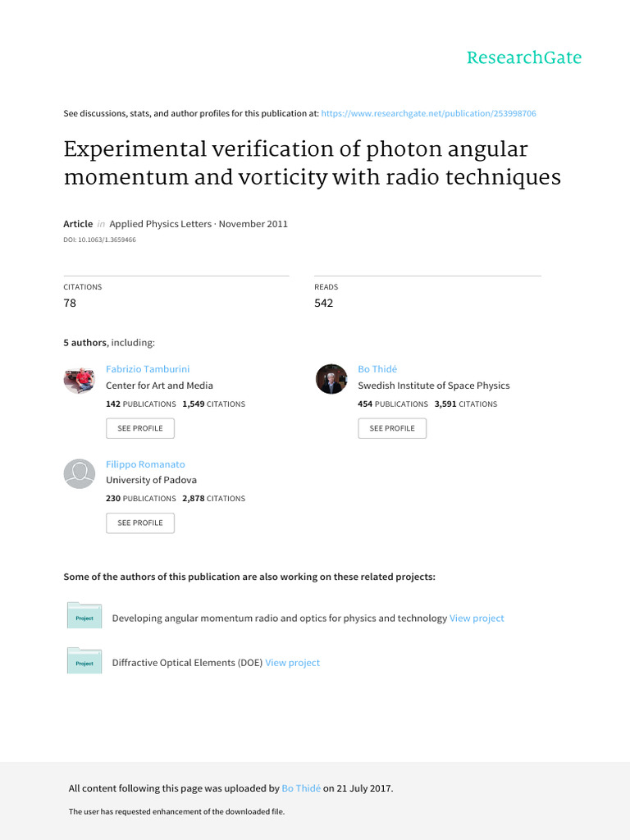Click the DOI text under the article
Viewport: 630px width, 840px height.
pos(99,240)
